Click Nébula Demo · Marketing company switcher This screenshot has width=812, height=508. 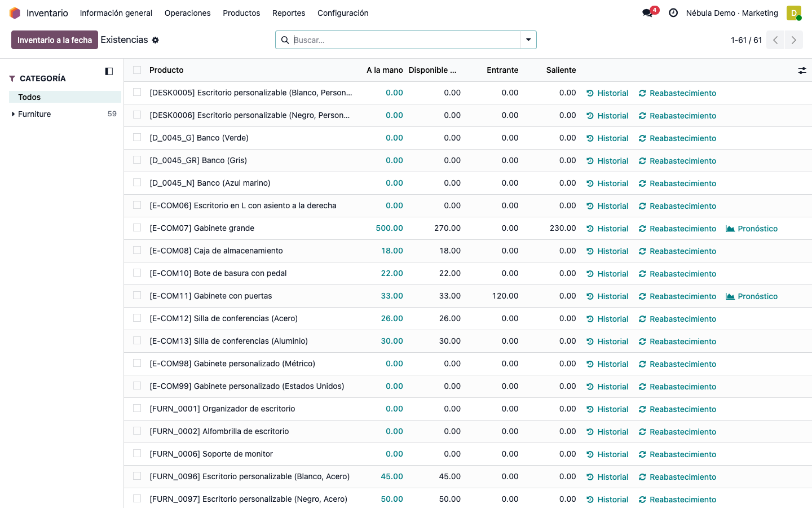pyautogui.click(x=732, y=13)
